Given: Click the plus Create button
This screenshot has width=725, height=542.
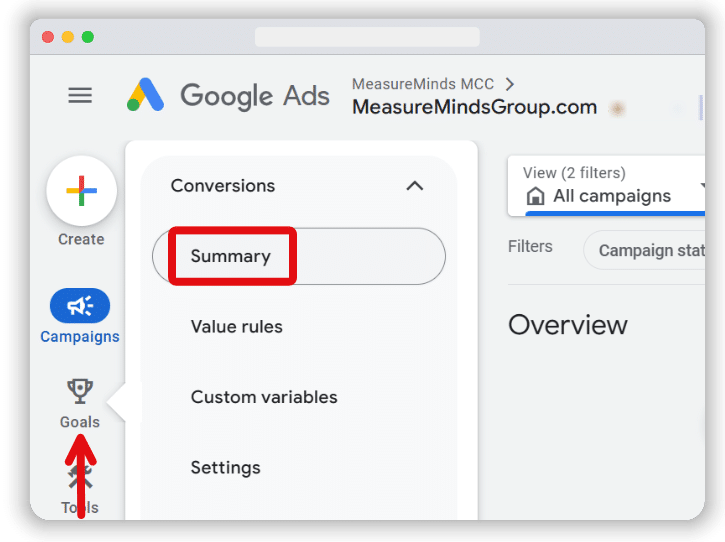Looking at the screenshot, I should (x=81, y=191).
